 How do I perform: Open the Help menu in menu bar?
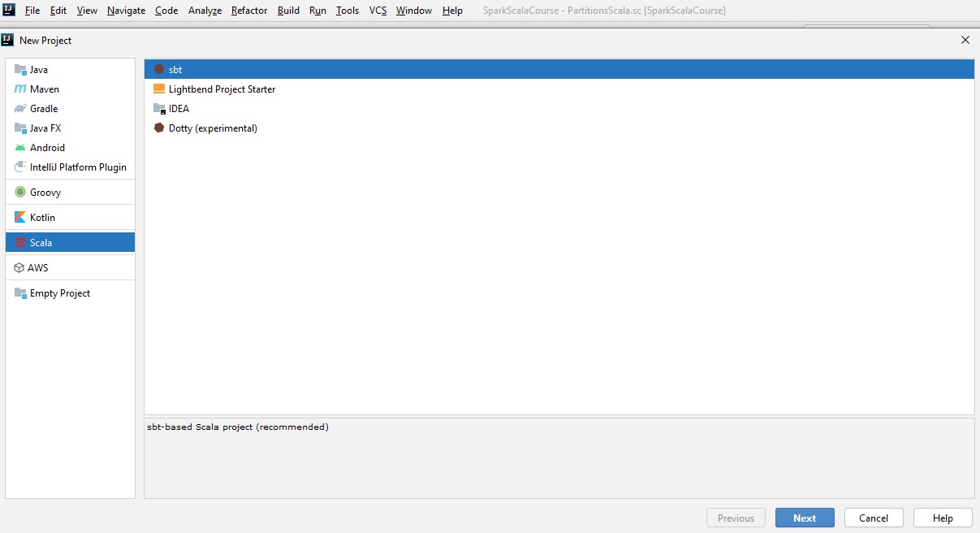[x=452, y=11]
